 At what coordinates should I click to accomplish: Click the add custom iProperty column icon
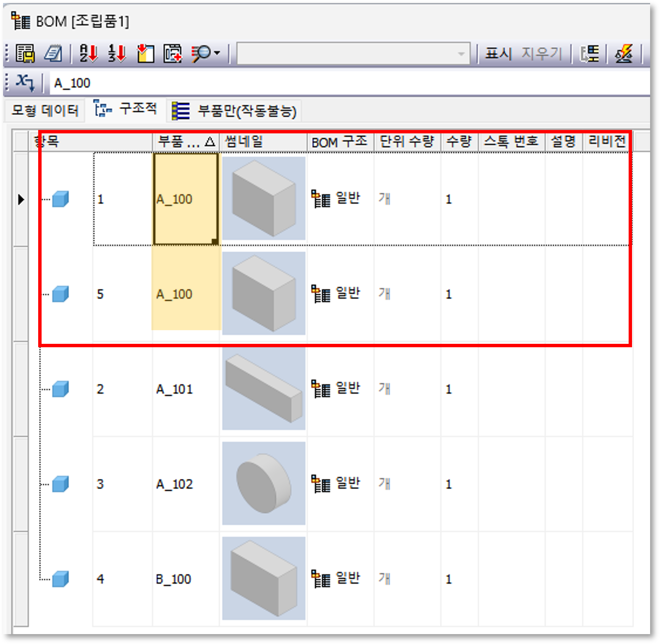click(x=173, y=53)
